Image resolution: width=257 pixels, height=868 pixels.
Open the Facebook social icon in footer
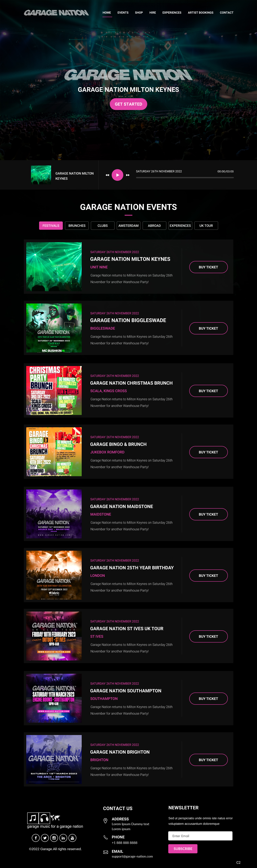pyautogui.click(x=36, y=838)
